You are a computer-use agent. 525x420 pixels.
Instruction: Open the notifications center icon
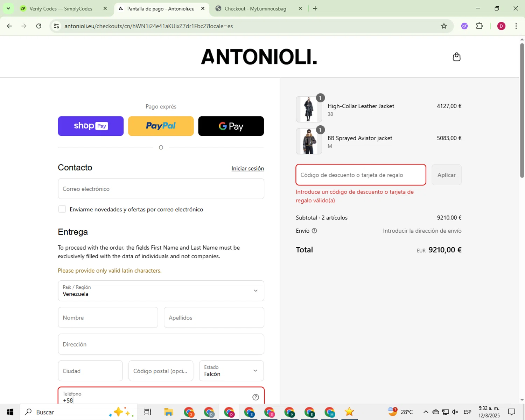click(512, 412)
